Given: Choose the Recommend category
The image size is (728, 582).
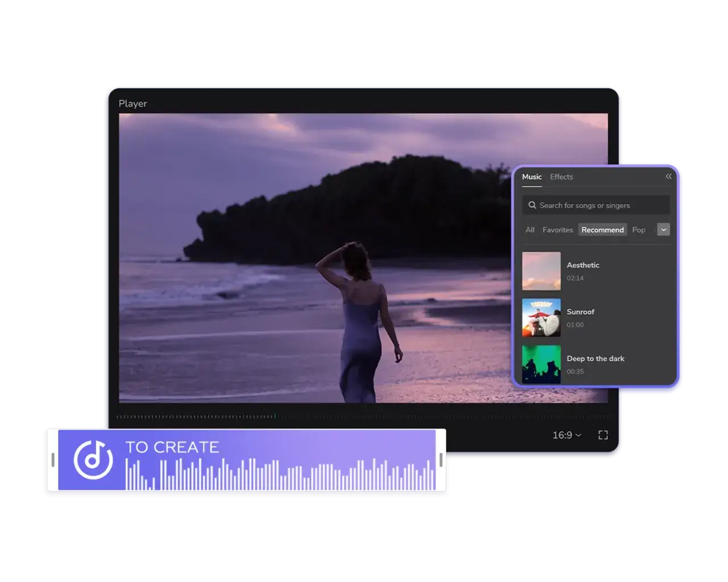Looking at the screenshot, I should click(602, 230).
